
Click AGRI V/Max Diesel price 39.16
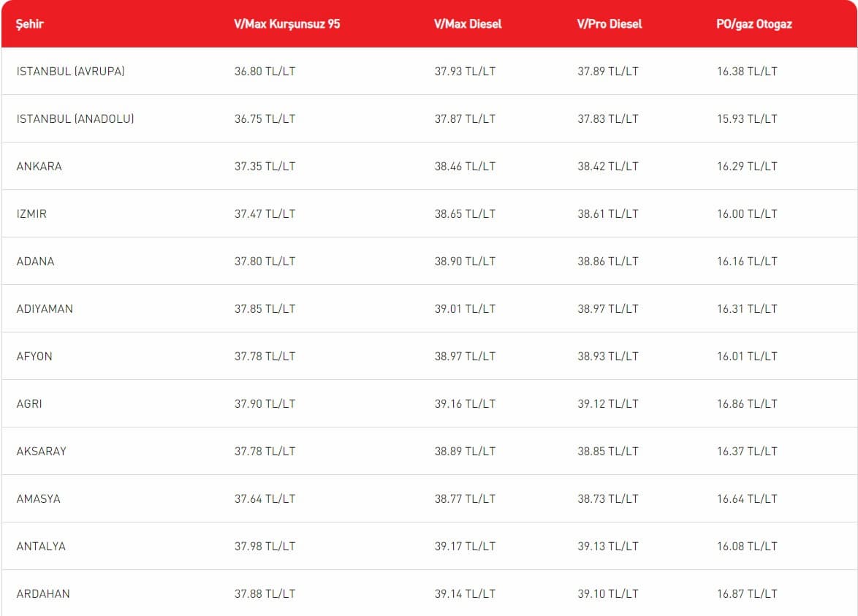465,404
